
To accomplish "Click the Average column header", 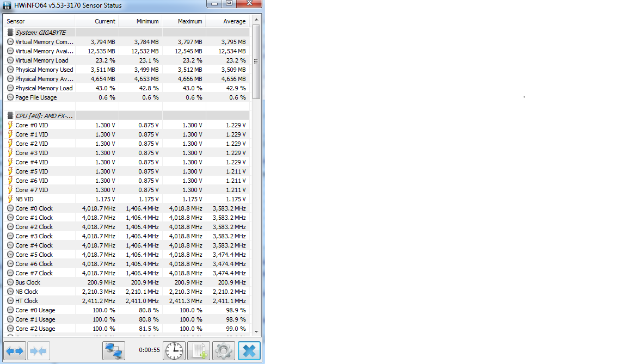I will (228, 21).
